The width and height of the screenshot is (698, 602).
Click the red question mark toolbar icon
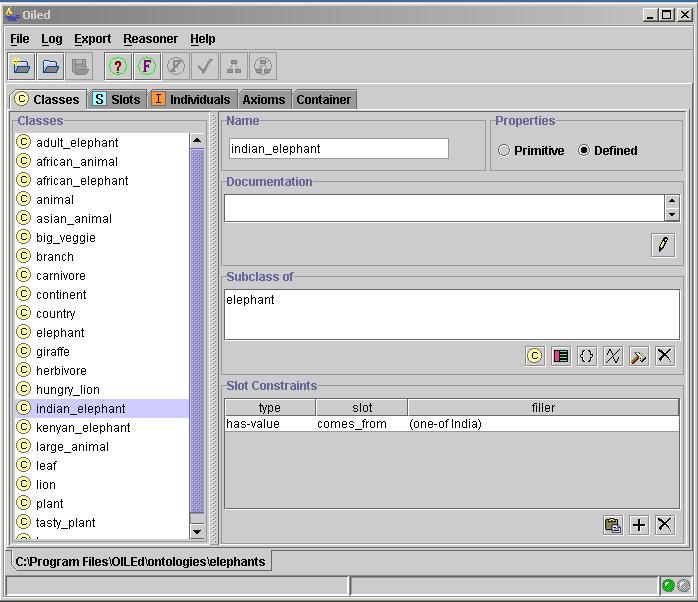pyautogui.click(x=118, y=66)
